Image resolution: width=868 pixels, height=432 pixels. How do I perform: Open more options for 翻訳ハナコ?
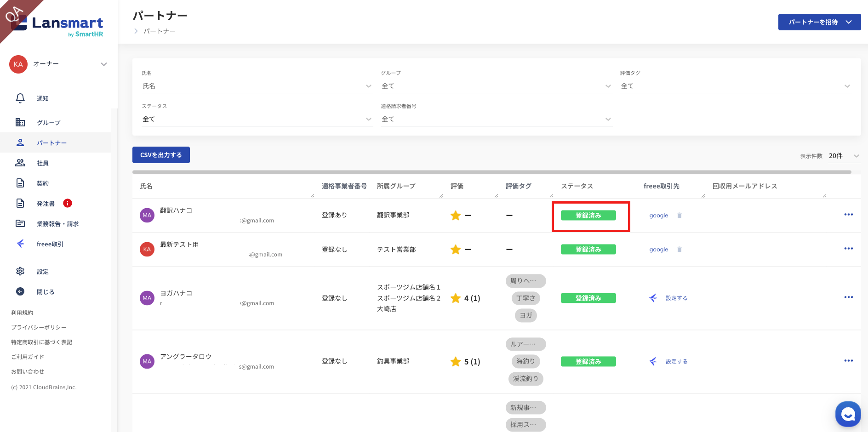tap(849, 215)
